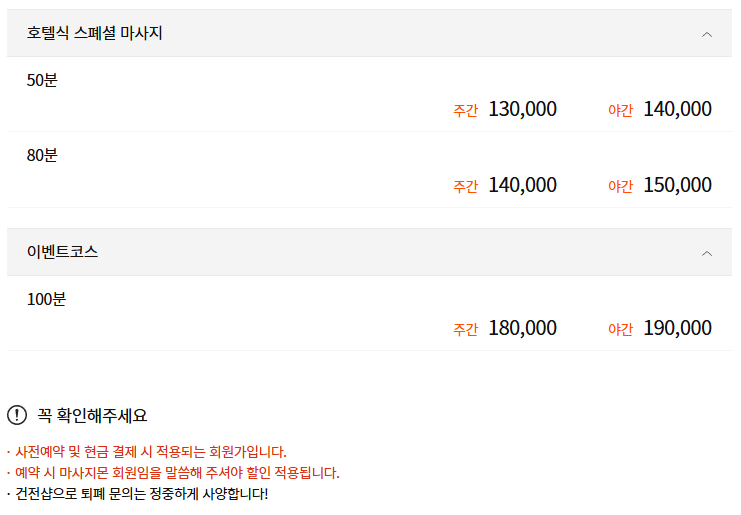
Task: Click the 마사지몬 회원 할인 notice
Action: [x=175, y=473]
